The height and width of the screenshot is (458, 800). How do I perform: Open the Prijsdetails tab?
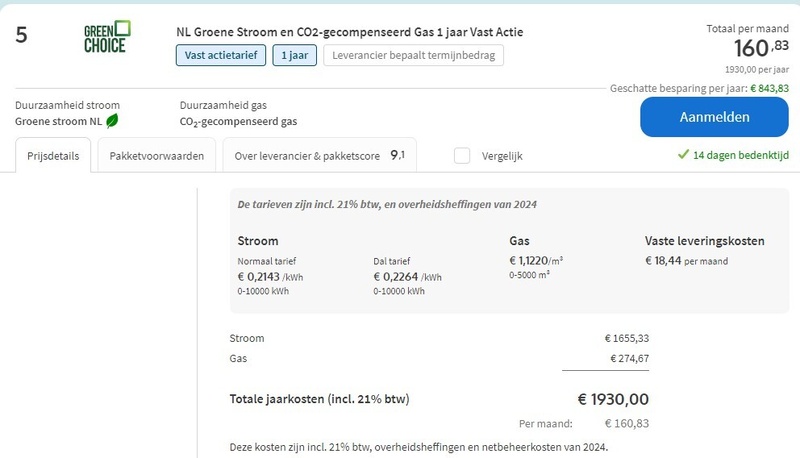tap(53, 156)
